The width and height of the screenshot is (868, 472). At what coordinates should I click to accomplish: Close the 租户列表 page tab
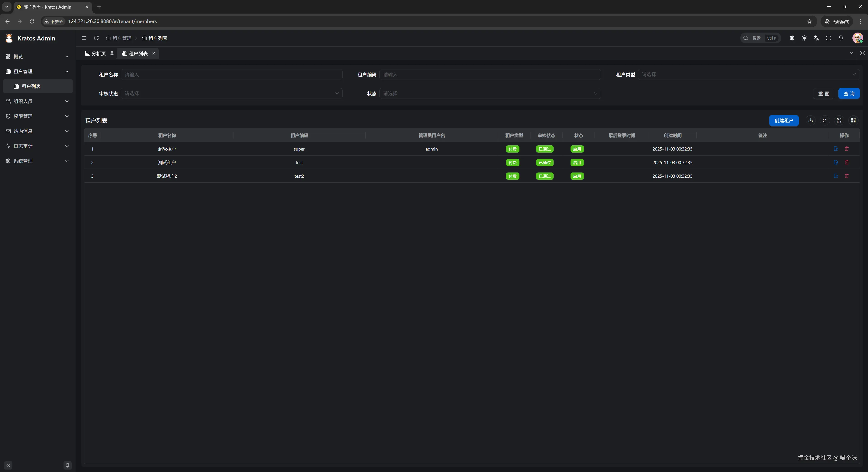pos(154,54)
